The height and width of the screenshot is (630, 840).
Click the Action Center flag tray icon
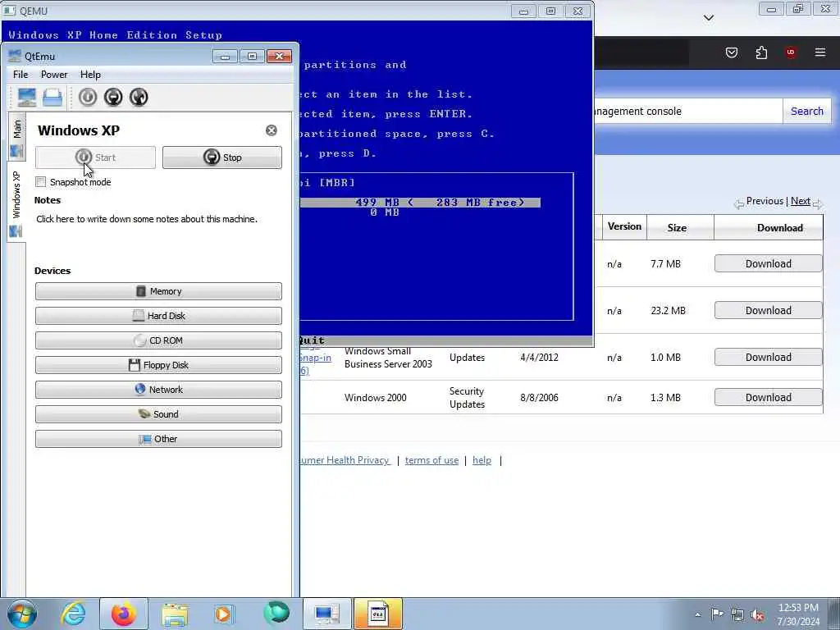(717, 614)
